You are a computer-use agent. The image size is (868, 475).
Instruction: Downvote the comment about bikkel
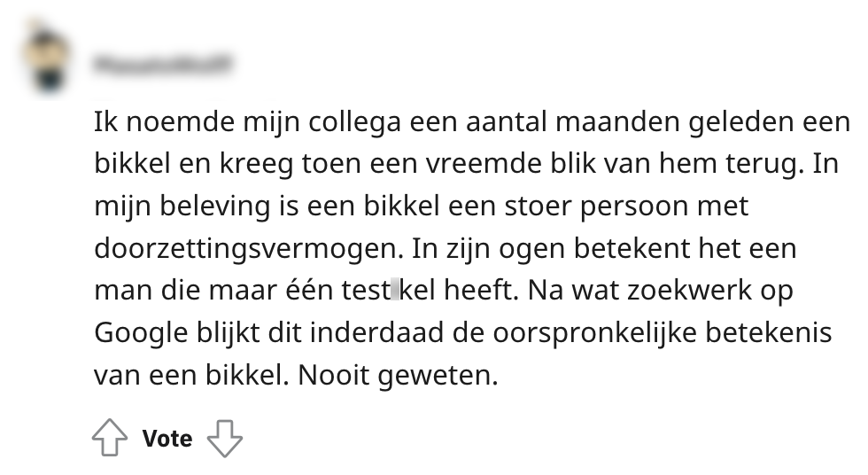224,438
